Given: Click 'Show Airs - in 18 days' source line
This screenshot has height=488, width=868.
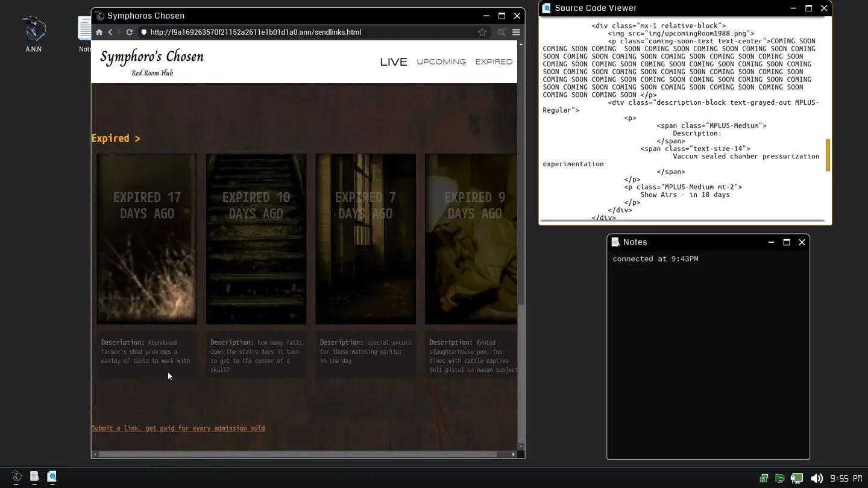Looking at the screenshot, I should coord(685,195).
